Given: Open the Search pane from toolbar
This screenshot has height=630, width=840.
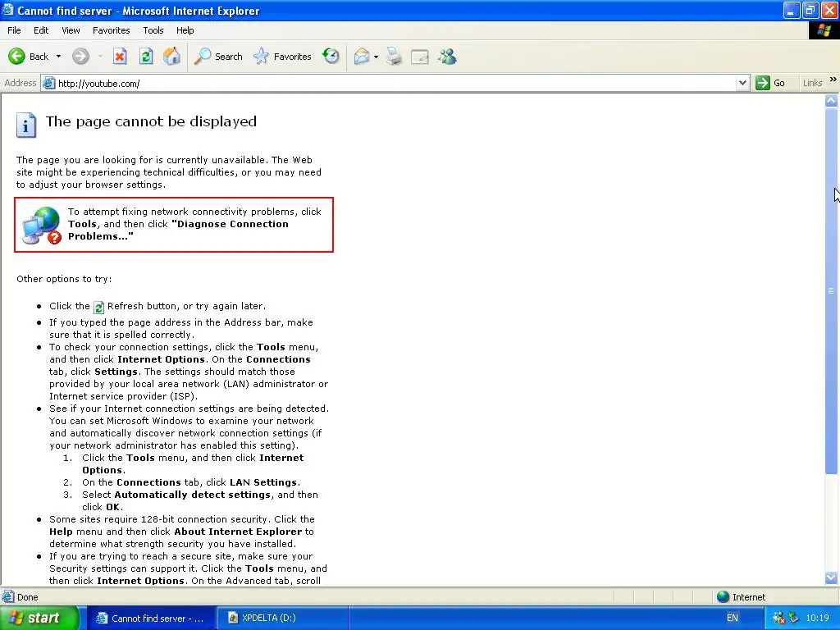Looking at the screenshot, I should coord(218,57).
